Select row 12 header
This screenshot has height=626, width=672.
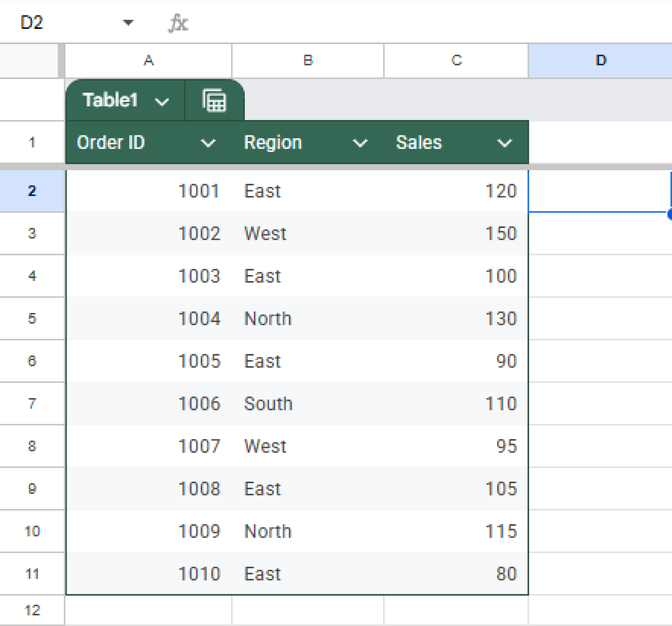[32, 610]
